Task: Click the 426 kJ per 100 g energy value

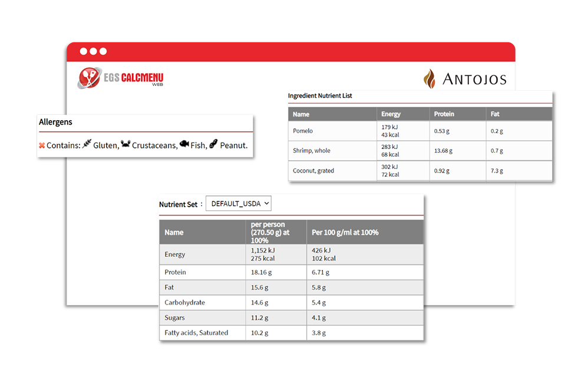Action: coord(321,250)
